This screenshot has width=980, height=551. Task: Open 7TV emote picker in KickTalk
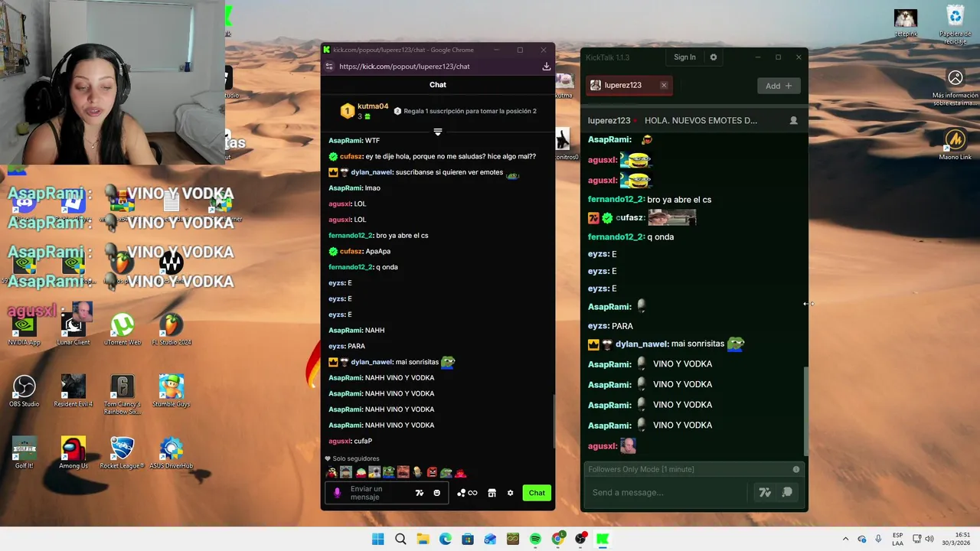click(x=764, y=492)
